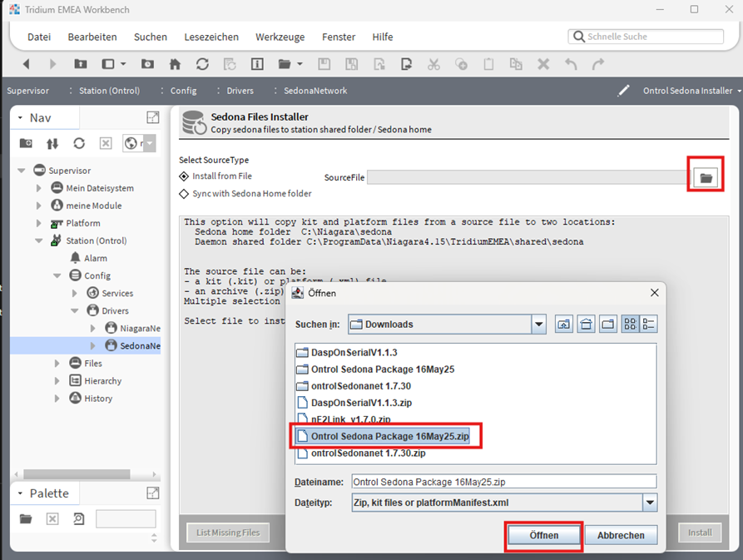Image resolution: width=743 pixels, height=560 pixels.
Task: Open the globe dropdown in Nav panel
Action: tap(150, 143)
